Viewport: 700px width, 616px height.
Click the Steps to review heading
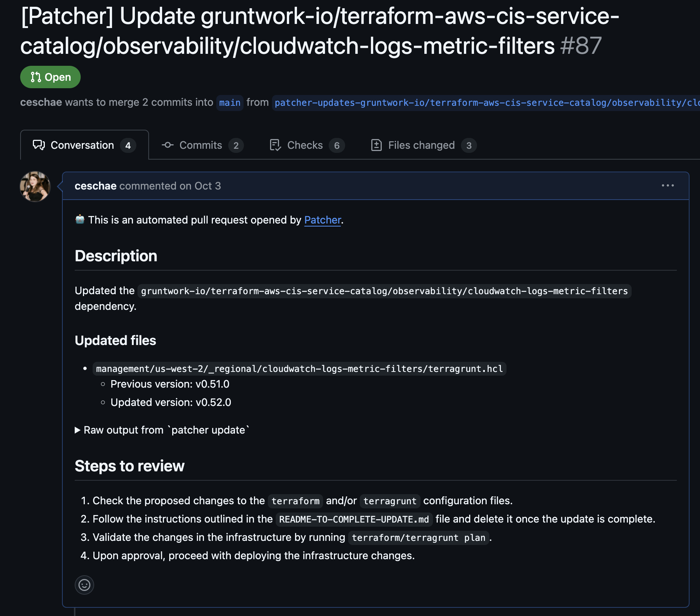[x=130, y=466]
